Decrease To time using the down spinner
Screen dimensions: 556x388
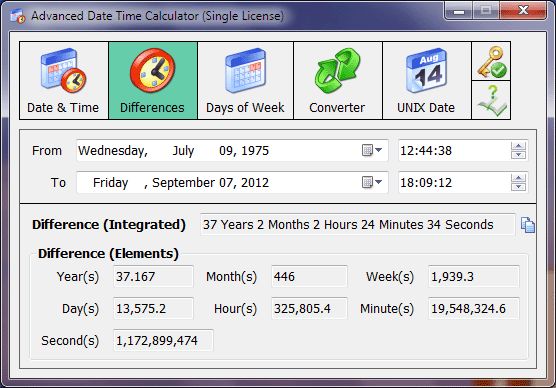point(518,187)
